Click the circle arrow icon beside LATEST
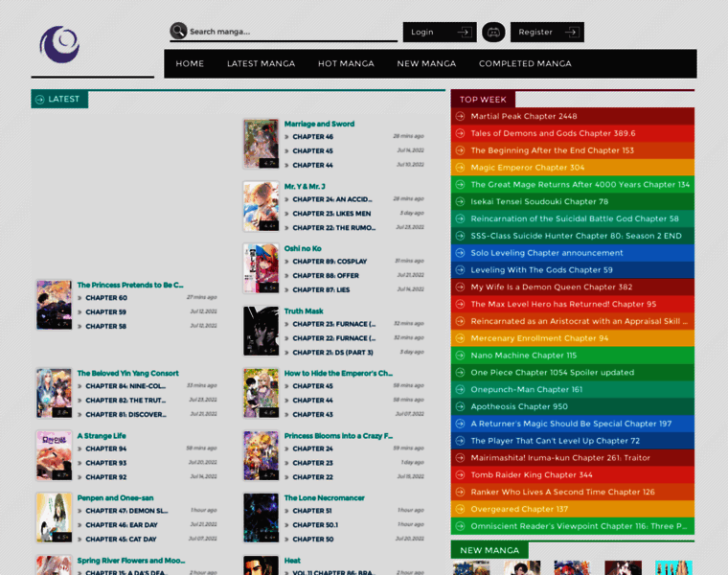The image size is (728, 575). click(40, 100)
